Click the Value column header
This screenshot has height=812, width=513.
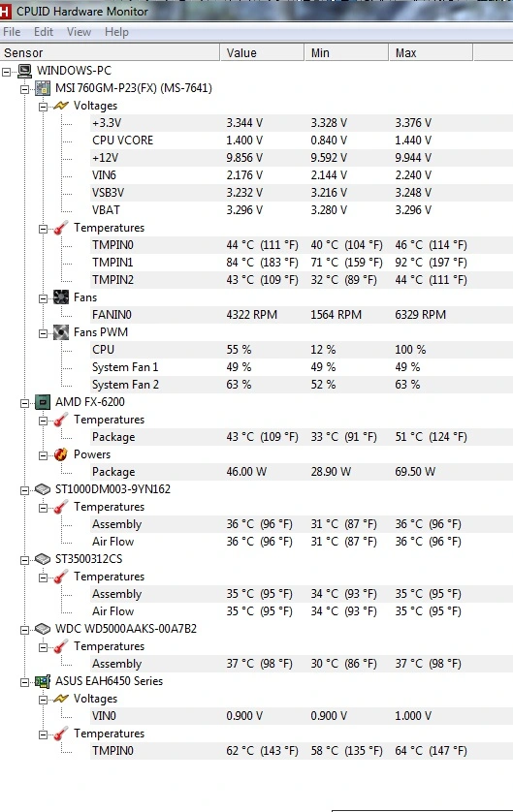262,53
